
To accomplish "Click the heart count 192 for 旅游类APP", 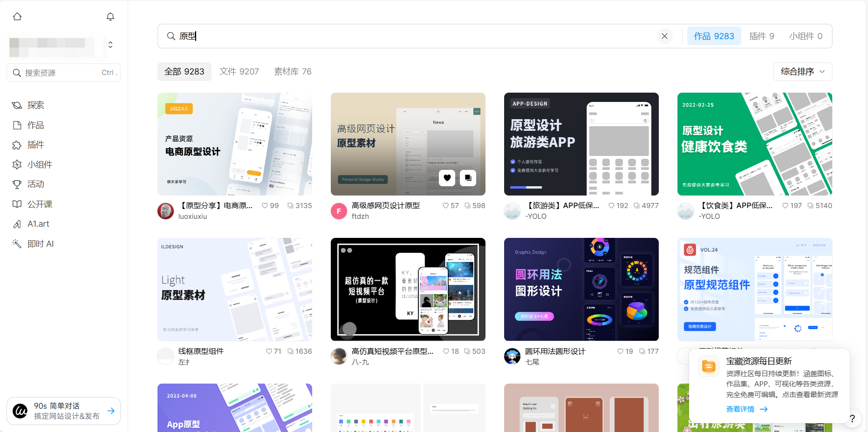I will pos(618,206).
